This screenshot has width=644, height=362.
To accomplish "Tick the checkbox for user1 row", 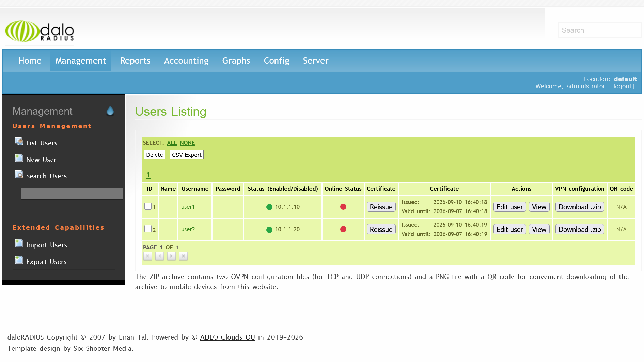I will tap(148, 206).
